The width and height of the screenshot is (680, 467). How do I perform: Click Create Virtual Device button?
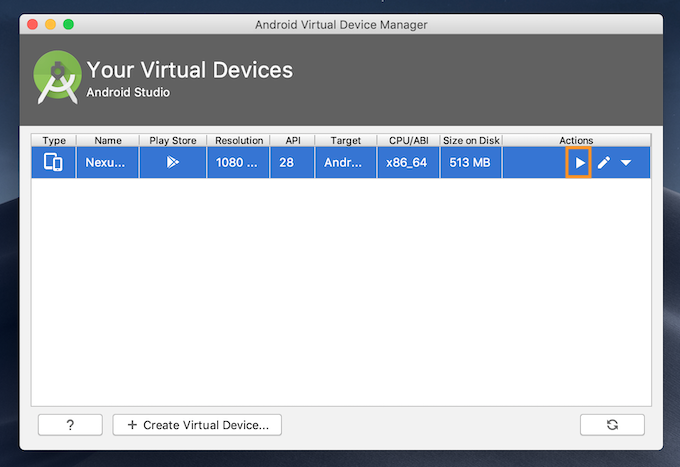click(197, 425)
